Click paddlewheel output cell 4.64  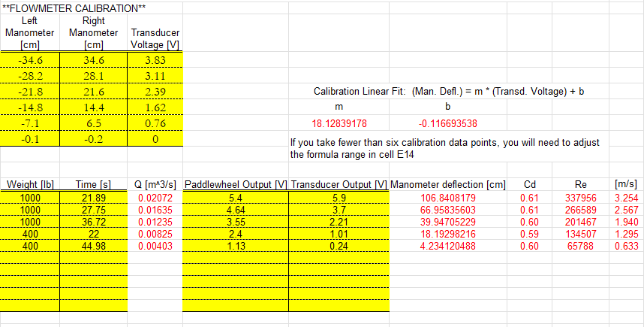236,210
